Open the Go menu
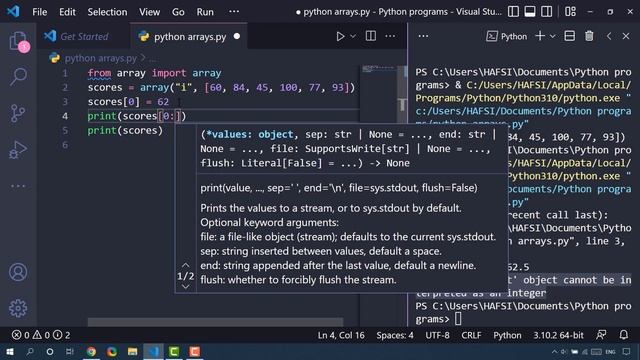The image size is (640, 360). coord(178,12)
